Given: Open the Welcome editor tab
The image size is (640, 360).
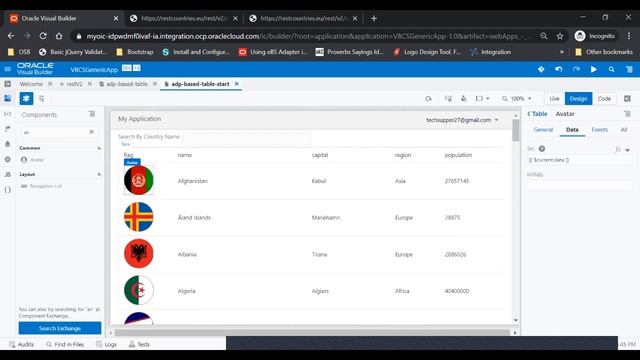Looking at the screenshot, I should click(31, 84).
